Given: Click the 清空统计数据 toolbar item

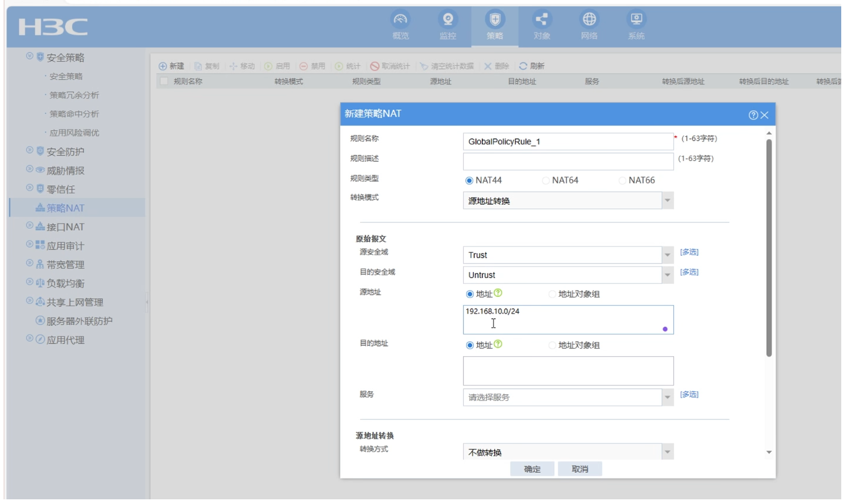Looking at the screenshot, I should (447, 66).
